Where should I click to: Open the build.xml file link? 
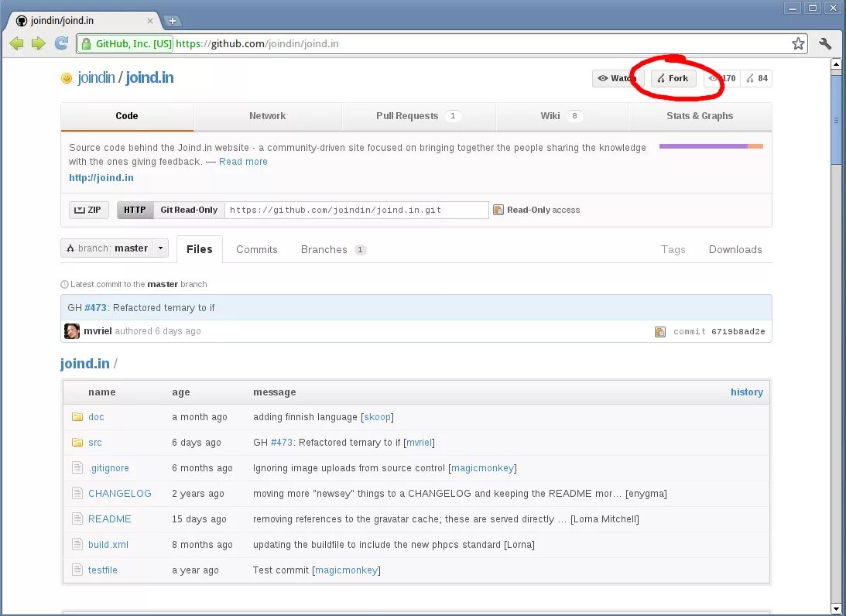[108, 544]
